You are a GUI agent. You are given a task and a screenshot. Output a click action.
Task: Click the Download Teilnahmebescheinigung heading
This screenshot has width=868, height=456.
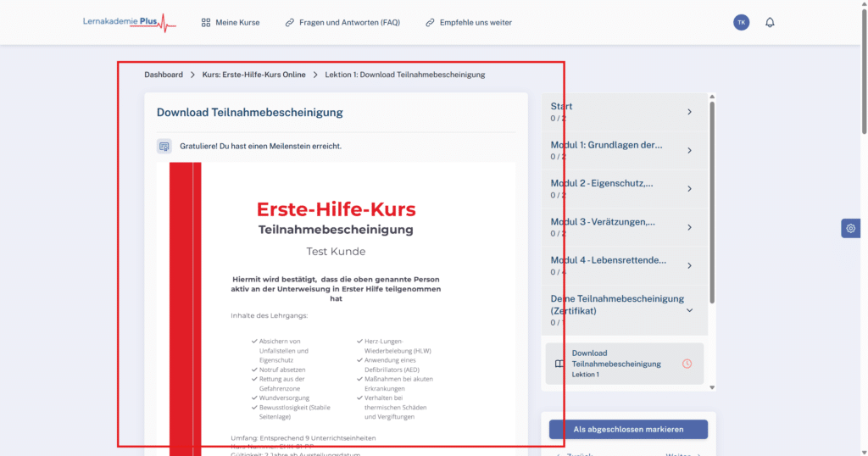[x=250, y=113]
